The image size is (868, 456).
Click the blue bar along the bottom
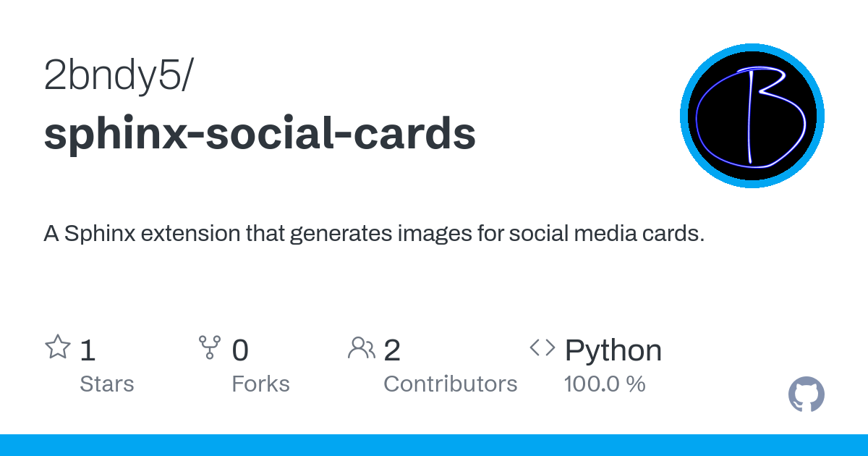pyautogui.click(x=434, y=445)
